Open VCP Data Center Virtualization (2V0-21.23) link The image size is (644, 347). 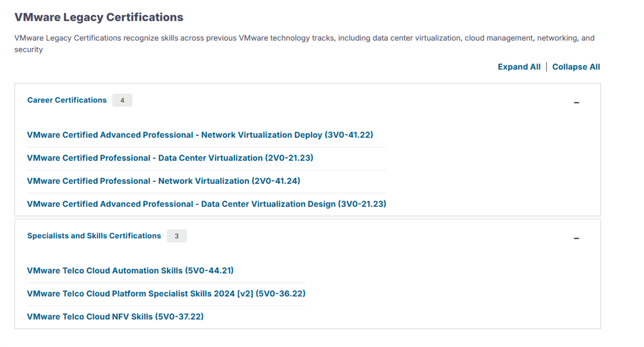tap(170, 158)
